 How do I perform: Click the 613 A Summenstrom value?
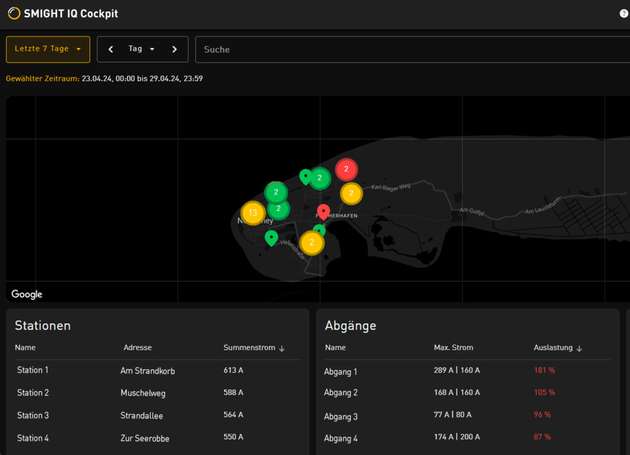tap(233, 370)
